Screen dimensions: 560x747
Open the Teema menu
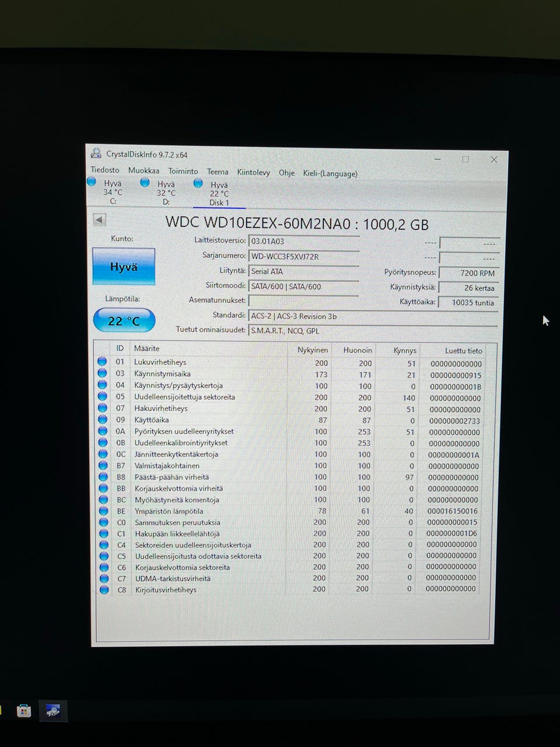pyautogui.click(x=218, y=172)
